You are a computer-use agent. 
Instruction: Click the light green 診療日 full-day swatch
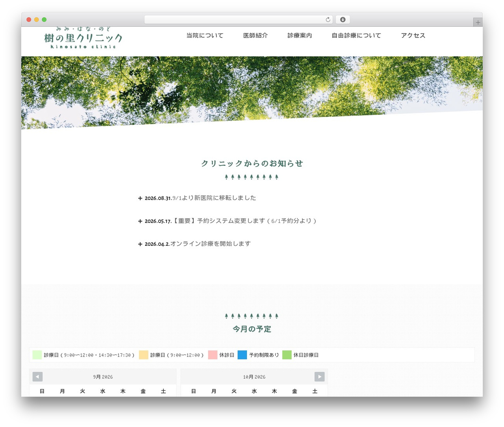(37, 355)
